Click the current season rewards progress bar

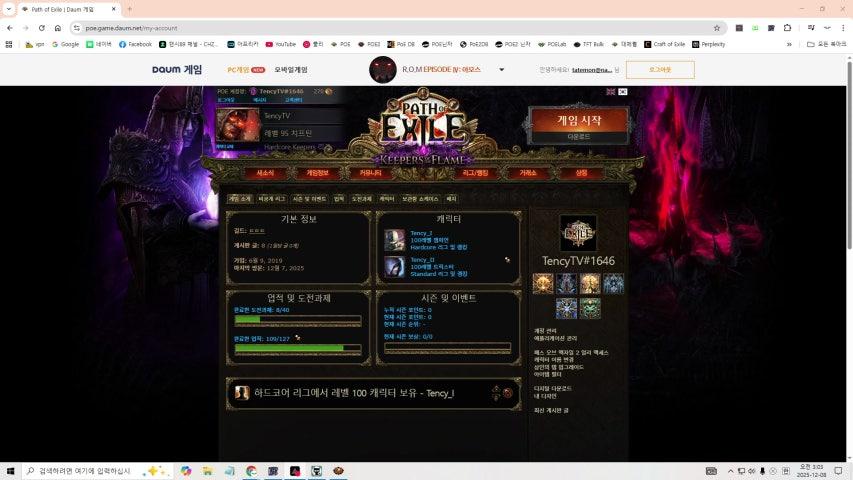point(448,347)
